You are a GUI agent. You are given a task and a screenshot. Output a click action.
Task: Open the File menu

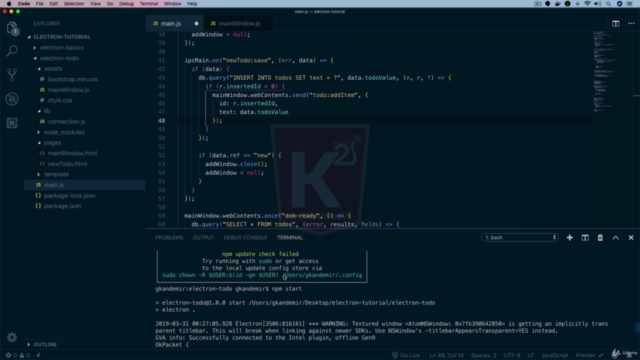(40, 4)
